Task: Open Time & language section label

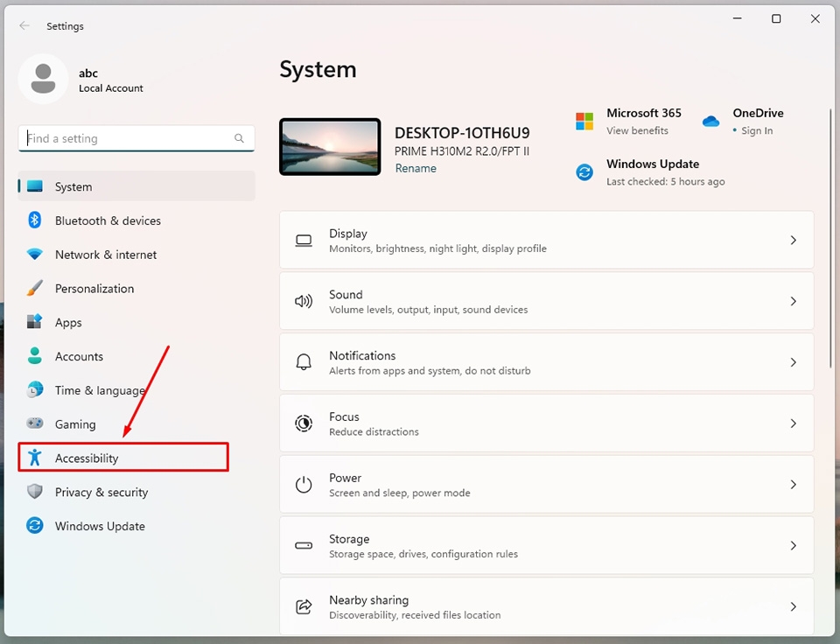Action: (100, 390)
